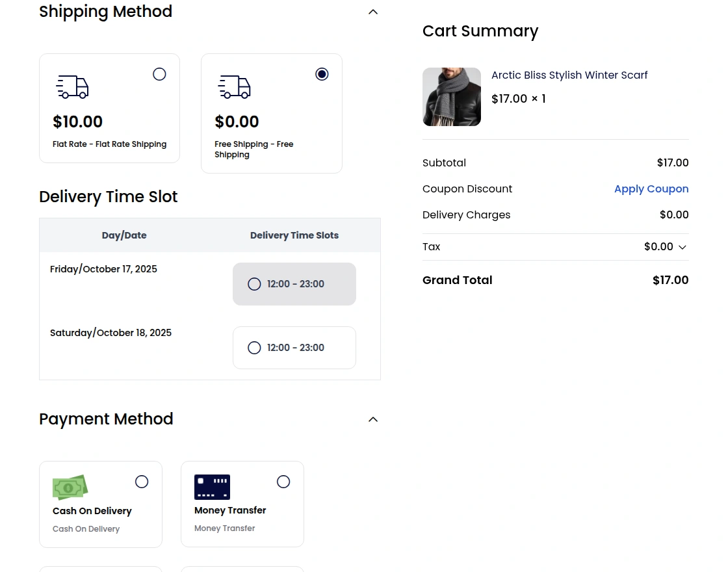
Task: Choose the Free Shipping $0.00 card
Action: pyautogui.click(x=272, y=113)
